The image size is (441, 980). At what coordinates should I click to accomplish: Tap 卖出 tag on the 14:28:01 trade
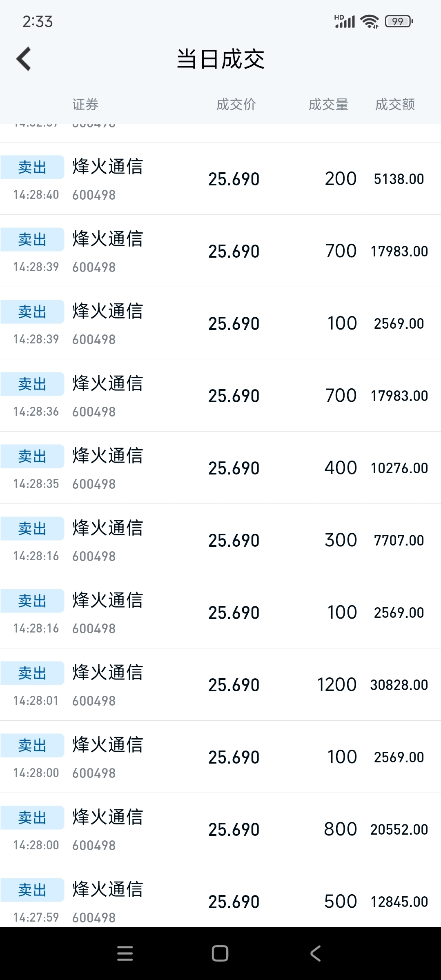click(x=32, y=673)
